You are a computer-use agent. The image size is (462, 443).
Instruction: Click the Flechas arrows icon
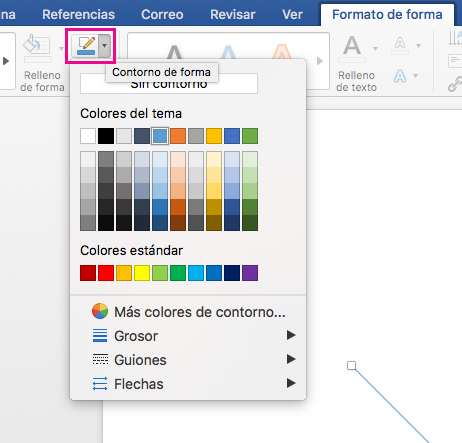[x=100, y=384]
